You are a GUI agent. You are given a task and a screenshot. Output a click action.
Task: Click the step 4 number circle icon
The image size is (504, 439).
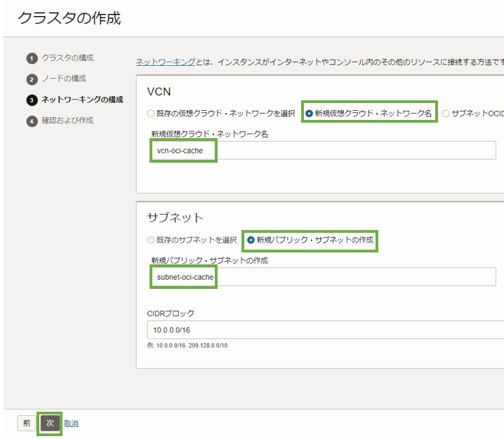click(32, 121)
